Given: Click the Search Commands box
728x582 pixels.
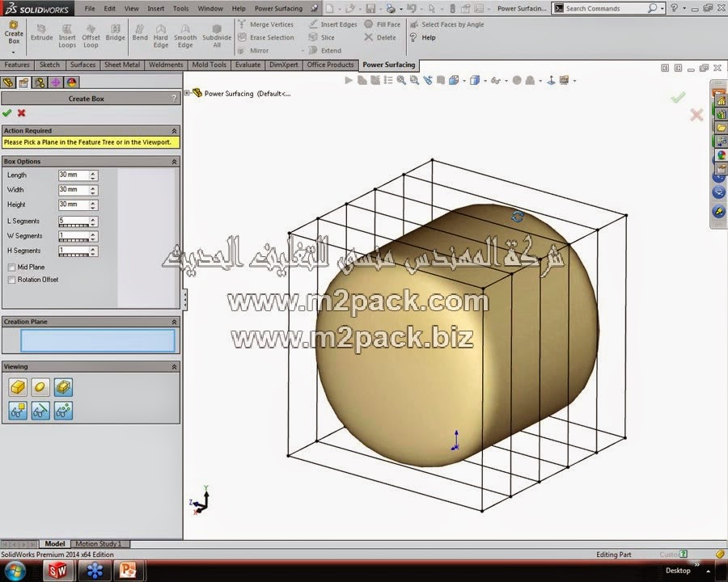Looking at the screenshot, I should (x=608, y=8).
